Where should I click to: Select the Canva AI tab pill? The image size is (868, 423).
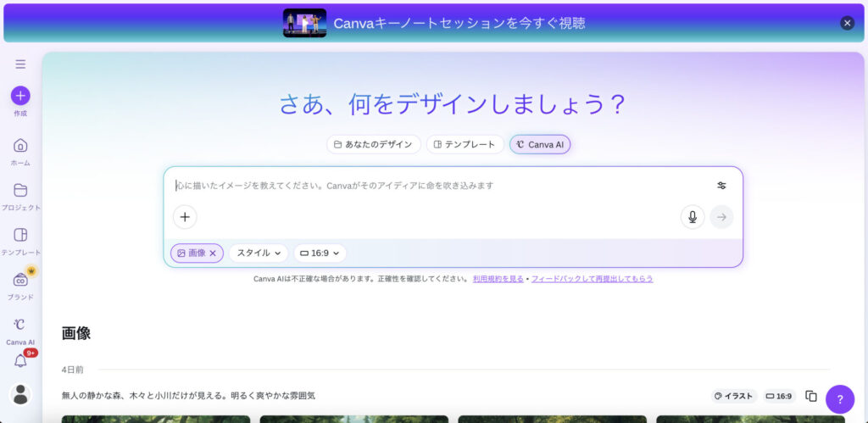point(540,144)
